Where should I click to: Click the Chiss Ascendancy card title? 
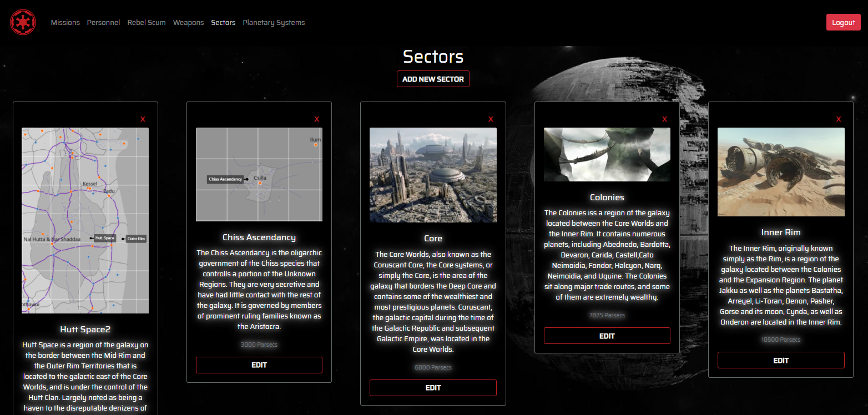click(259, 237)
